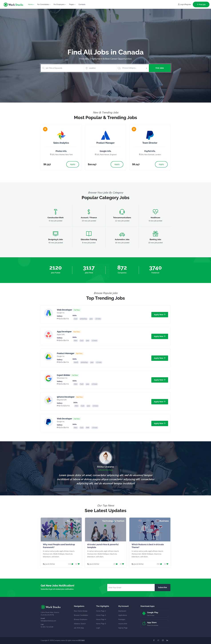Open Facebook icon in footer

coord(154,640)
